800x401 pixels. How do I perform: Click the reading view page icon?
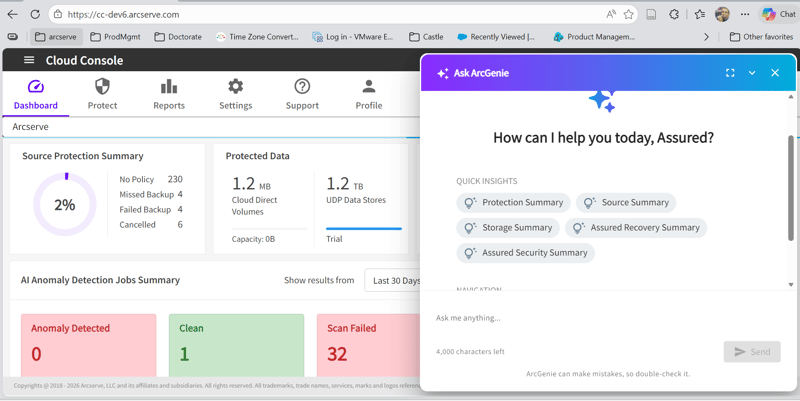click(x=651, y=14)
